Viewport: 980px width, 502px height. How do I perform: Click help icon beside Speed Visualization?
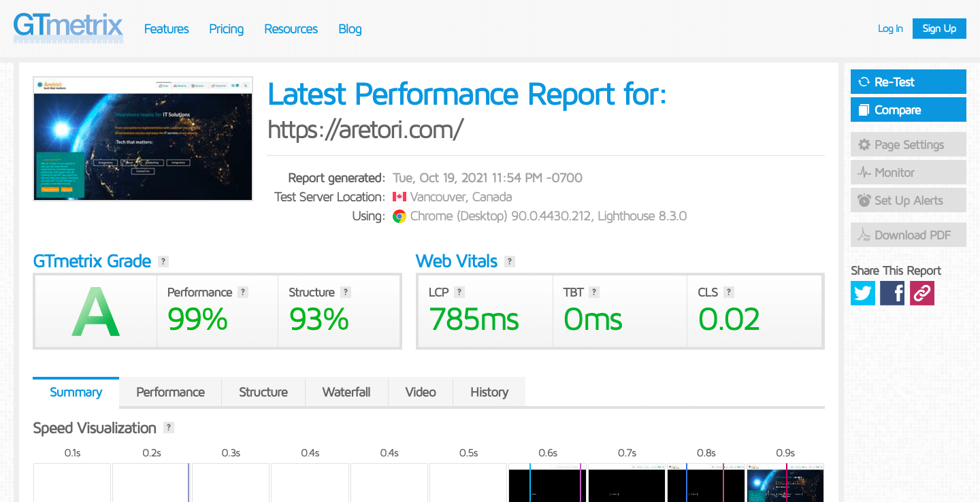(169, 428)
